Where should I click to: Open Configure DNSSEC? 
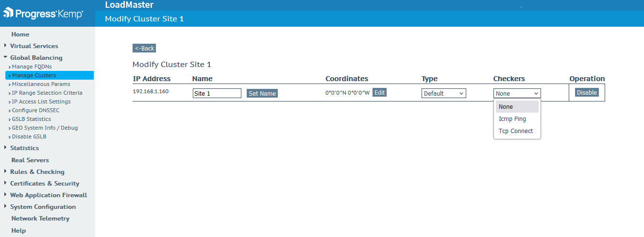pos(35,110)
